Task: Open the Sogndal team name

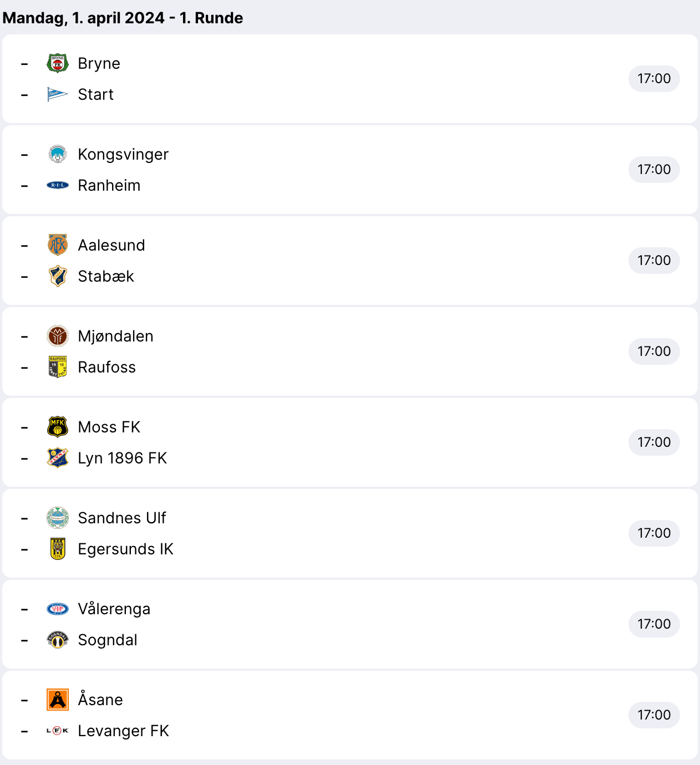Action: [108, 640]
